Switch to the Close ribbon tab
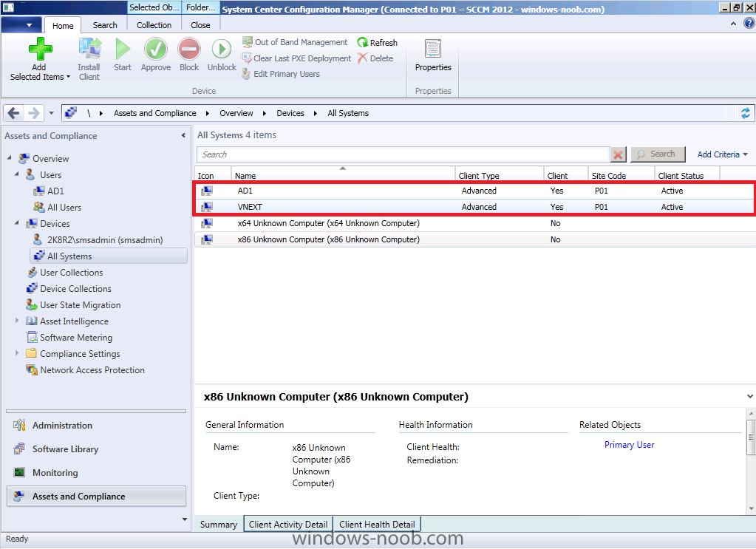Image resolution: width=756 pixels, height=549 pixels. pyautogui.click(x=200, y=25)
